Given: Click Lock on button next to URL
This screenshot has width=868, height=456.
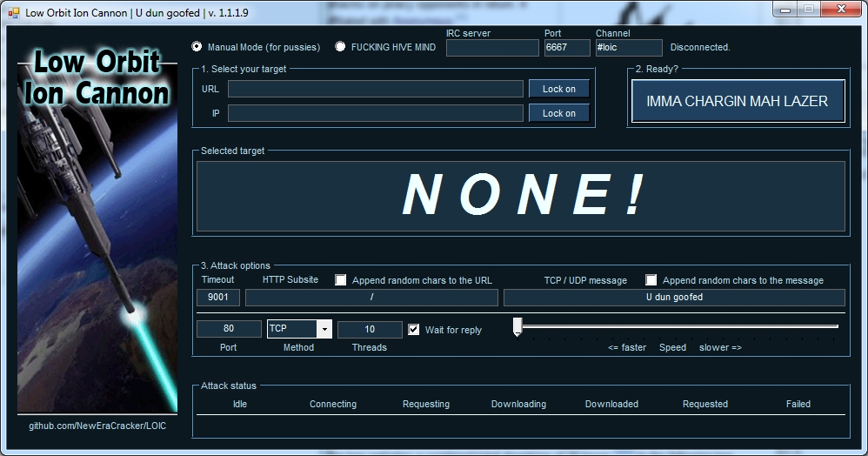Looking at the screenshot, I should [x=558, y=89].
